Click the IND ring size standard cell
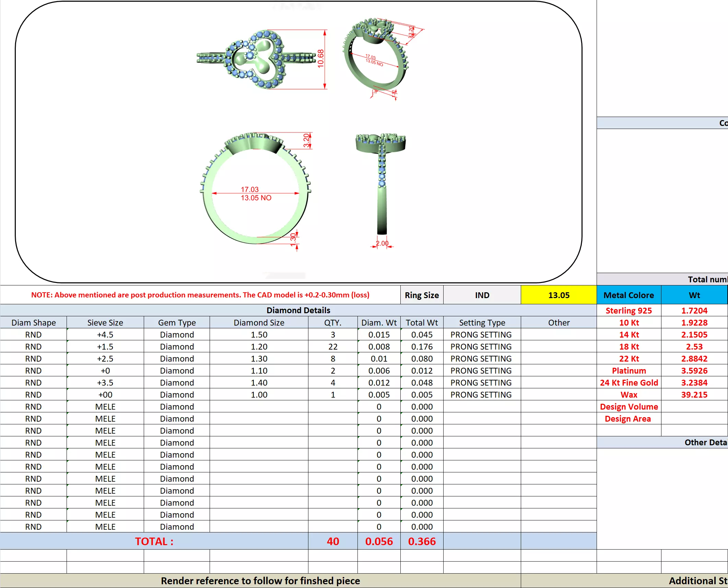 (x=482, y=295)
